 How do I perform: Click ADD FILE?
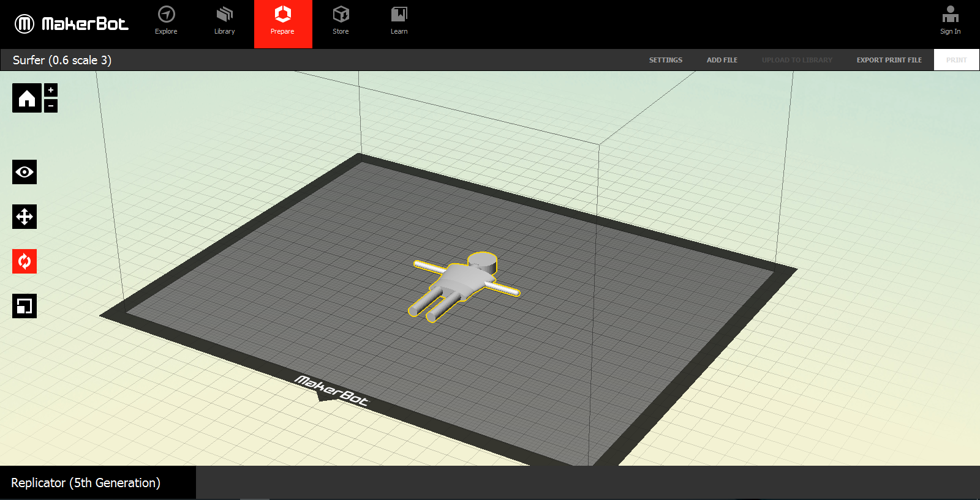[722, 60]
